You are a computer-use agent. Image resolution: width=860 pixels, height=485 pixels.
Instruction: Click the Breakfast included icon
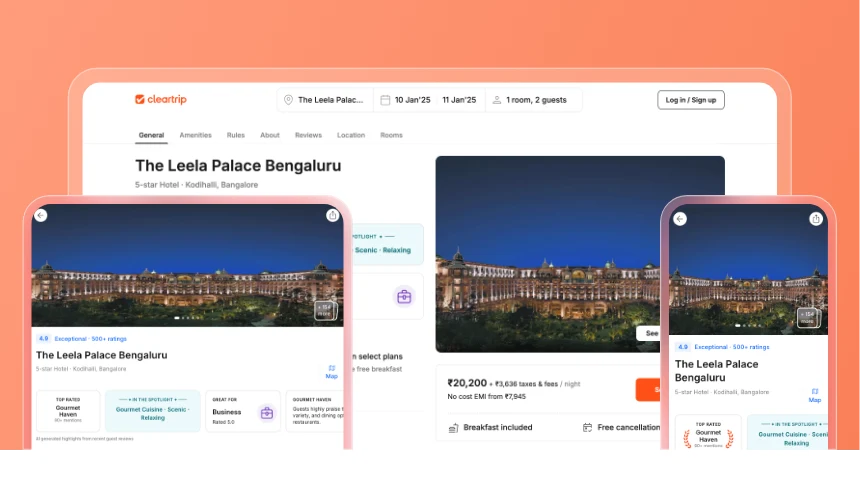453,428
